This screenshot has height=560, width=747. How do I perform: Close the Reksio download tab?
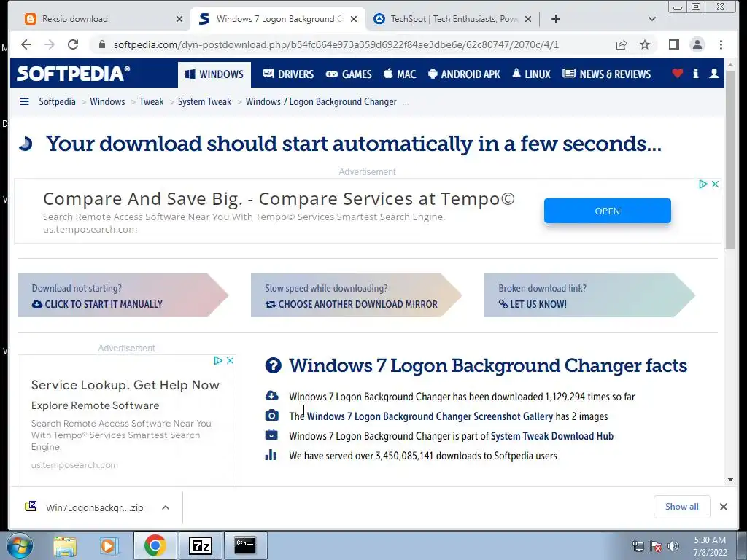[179, 19]
